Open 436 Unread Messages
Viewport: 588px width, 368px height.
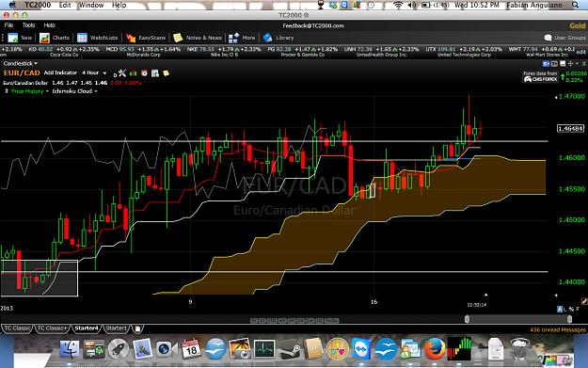(x=558, y=329)
